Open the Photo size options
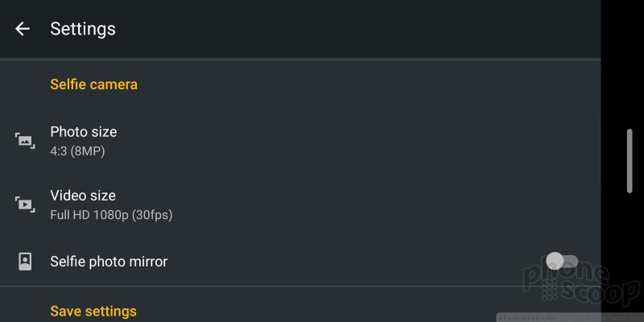Viewport: 644px width, 322px height. [x=300, y=141]
